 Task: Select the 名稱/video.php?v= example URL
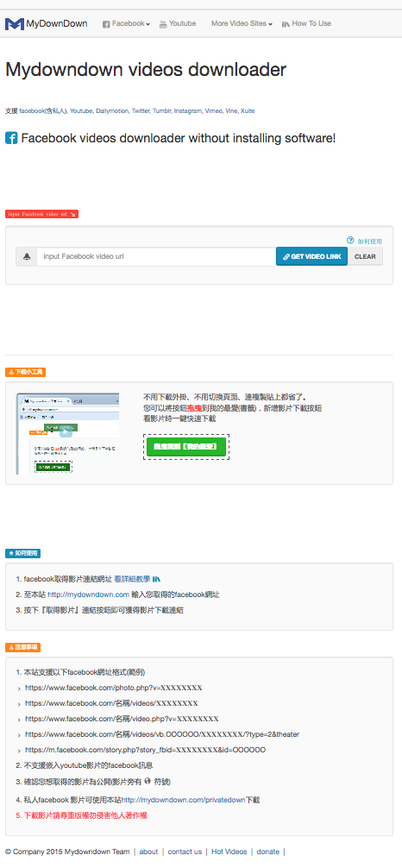pos(122,719)
